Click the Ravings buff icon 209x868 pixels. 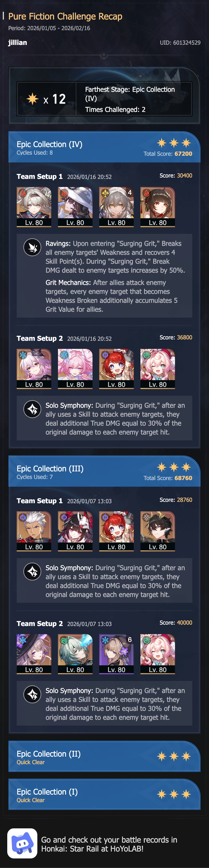[x=32, y=247]
